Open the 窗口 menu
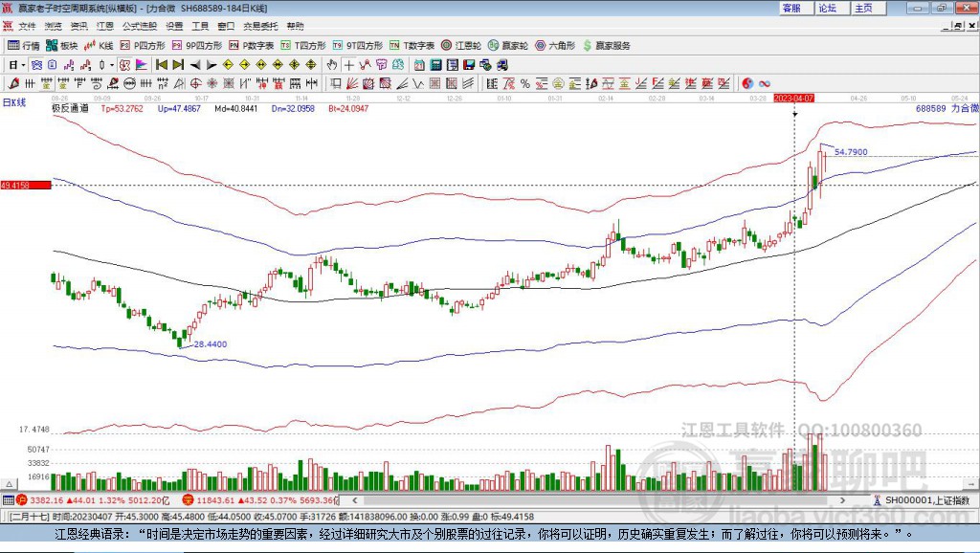 (x=226, y=26)
